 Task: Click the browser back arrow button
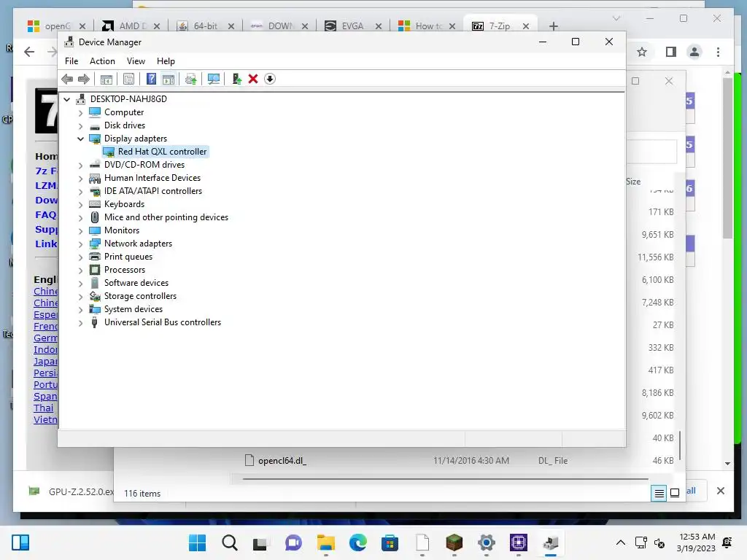[x=29, y=52]
